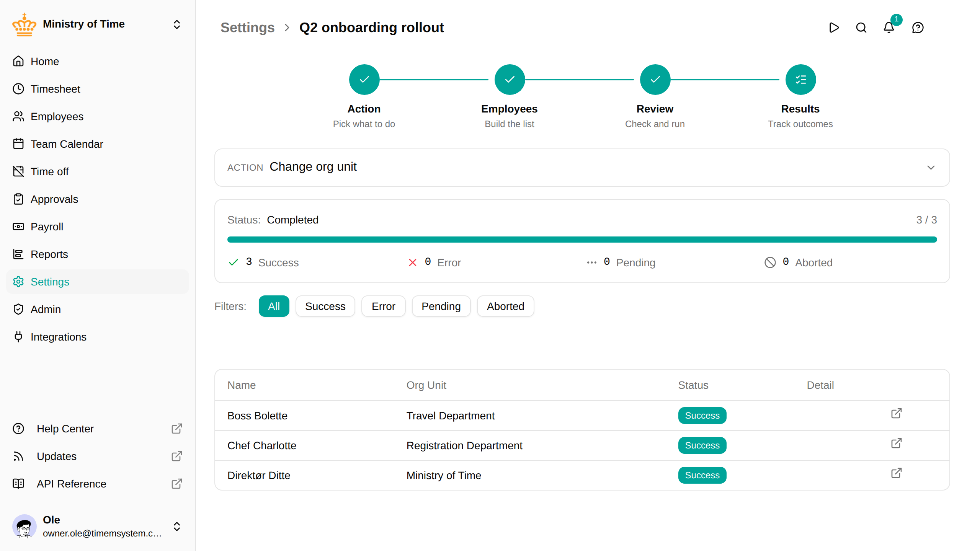Select the Pending filter

pos(441,306)
